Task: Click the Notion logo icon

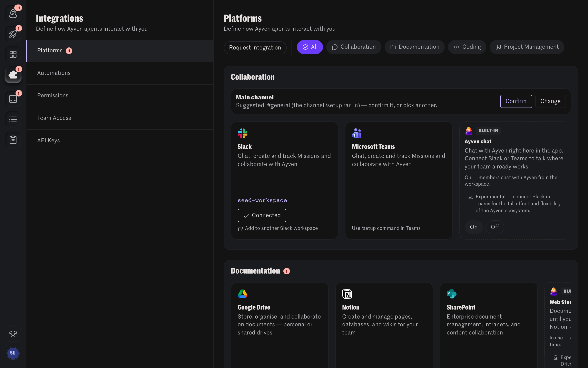Action: coord(347,294)
